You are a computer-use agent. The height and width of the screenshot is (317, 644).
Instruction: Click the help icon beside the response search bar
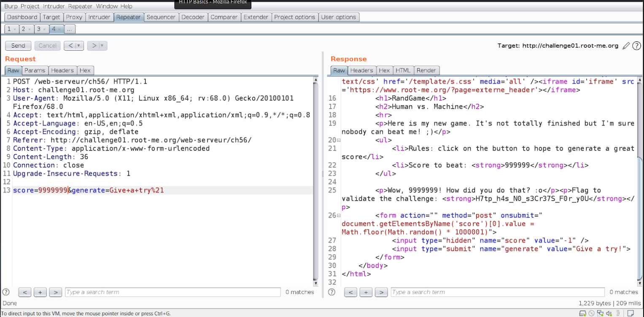[x=332, y=292]
